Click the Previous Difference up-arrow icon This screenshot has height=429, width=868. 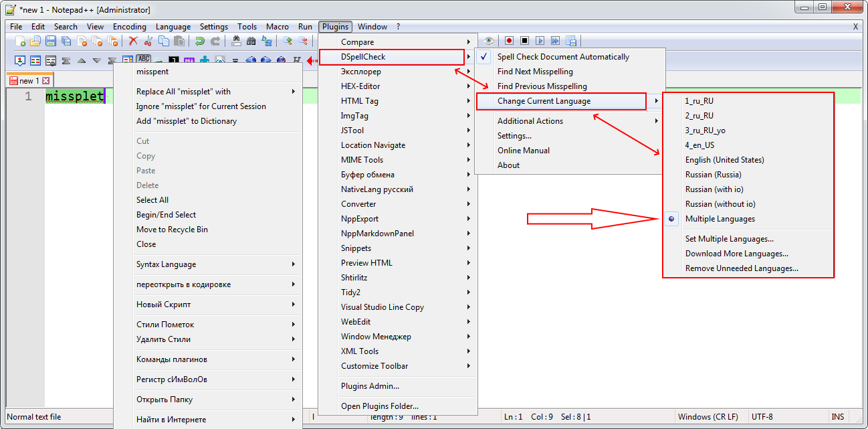pos(82,60)
